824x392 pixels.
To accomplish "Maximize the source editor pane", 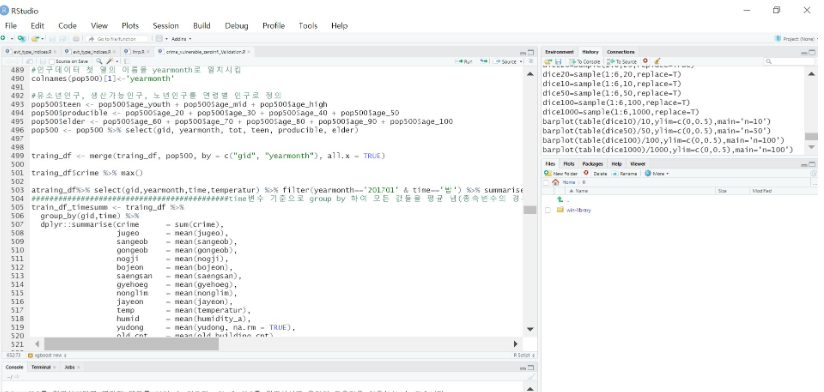I will pos(531,52).
